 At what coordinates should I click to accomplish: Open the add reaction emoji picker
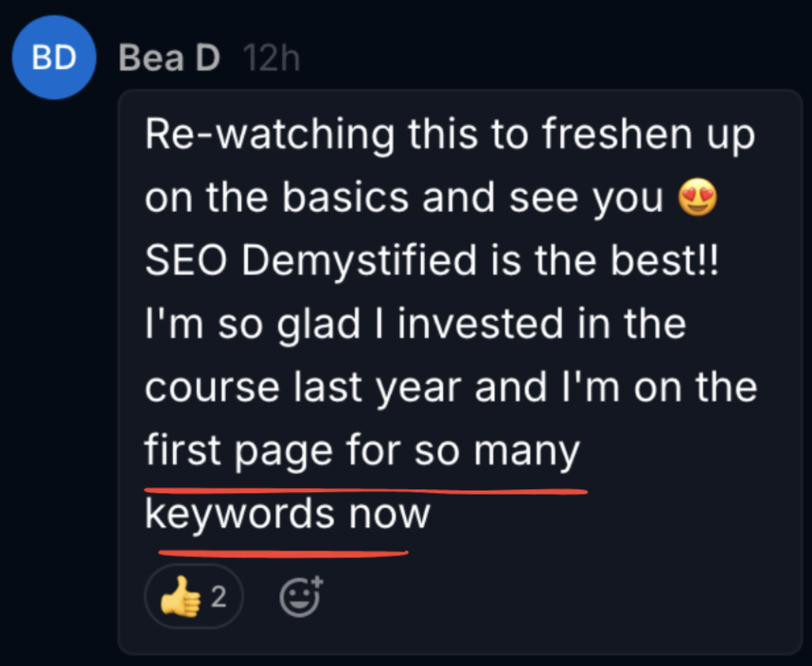302,597
